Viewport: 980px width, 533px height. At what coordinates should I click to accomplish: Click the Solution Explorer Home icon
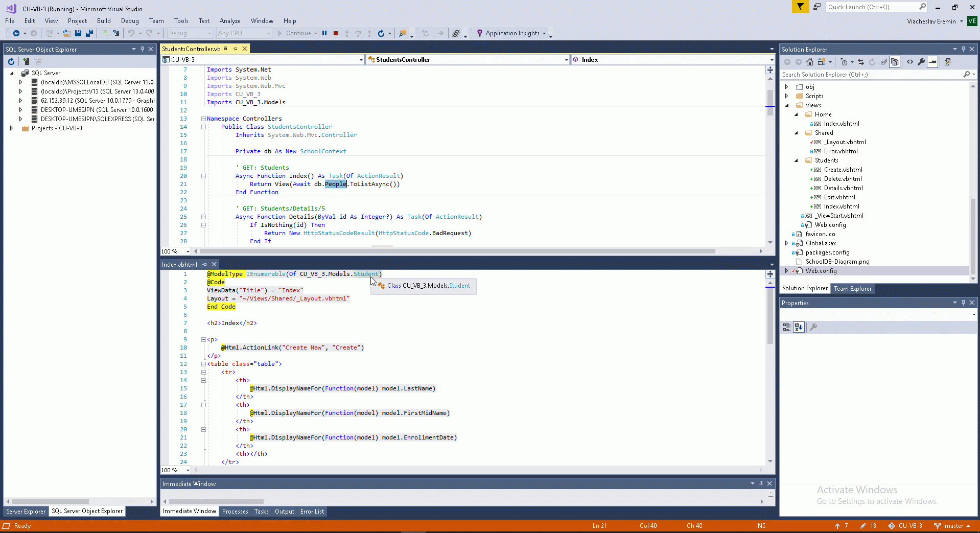[x=810, y=62]
